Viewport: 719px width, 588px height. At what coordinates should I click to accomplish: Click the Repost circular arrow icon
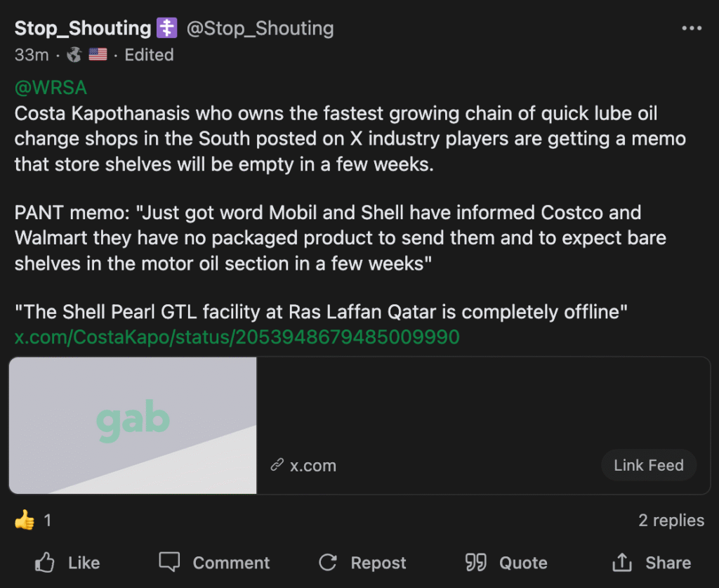(x=328, y=562)
